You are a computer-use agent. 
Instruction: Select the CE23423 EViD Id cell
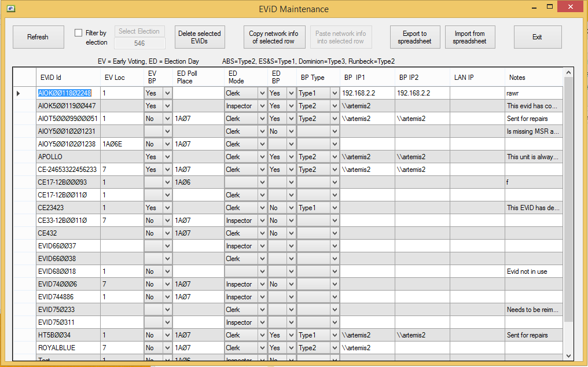[68, 208]
